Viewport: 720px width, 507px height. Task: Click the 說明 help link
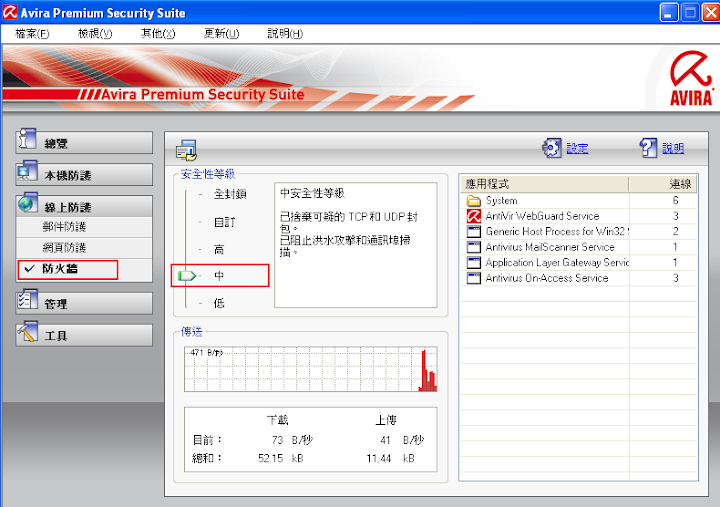673,148
